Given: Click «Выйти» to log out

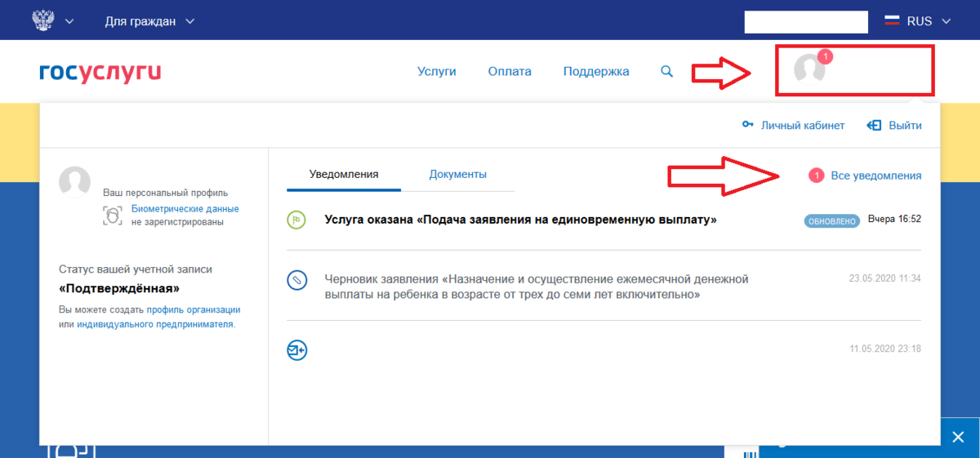Looking at the screenshot, I should coord(895,126).
